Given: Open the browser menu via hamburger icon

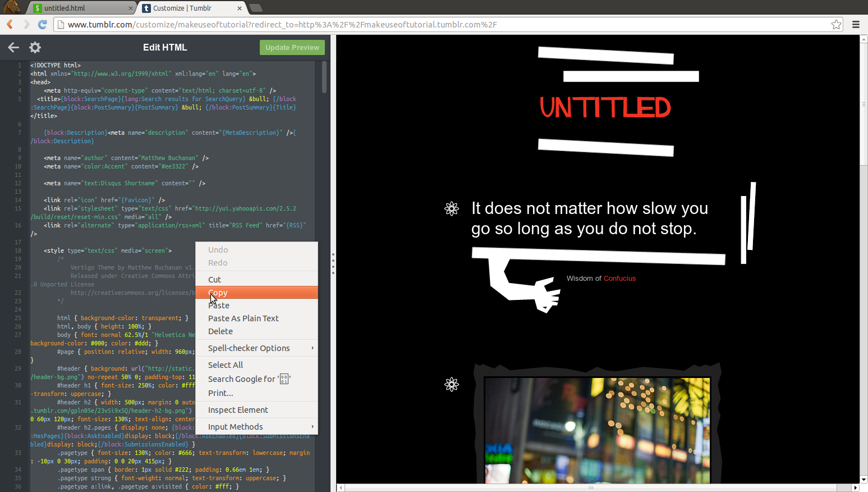Looking at the screenshot, I should [856, 24].
